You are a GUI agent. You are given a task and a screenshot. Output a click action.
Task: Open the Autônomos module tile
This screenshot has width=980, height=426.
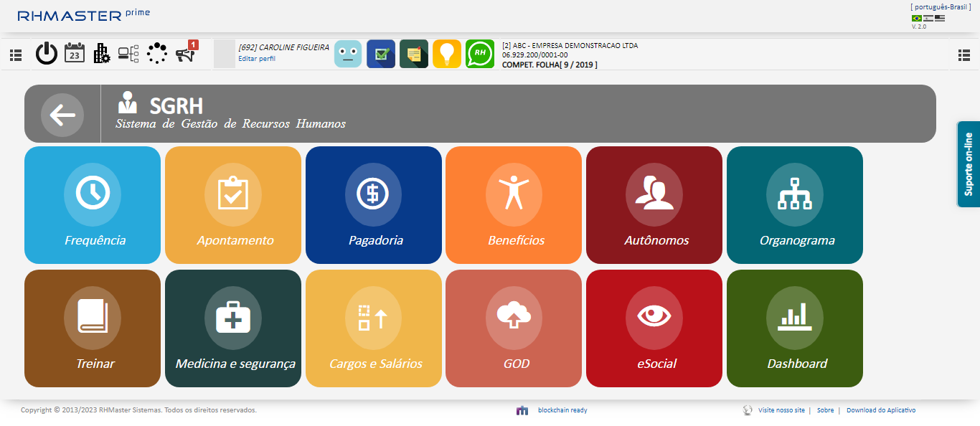click(654, 205)
